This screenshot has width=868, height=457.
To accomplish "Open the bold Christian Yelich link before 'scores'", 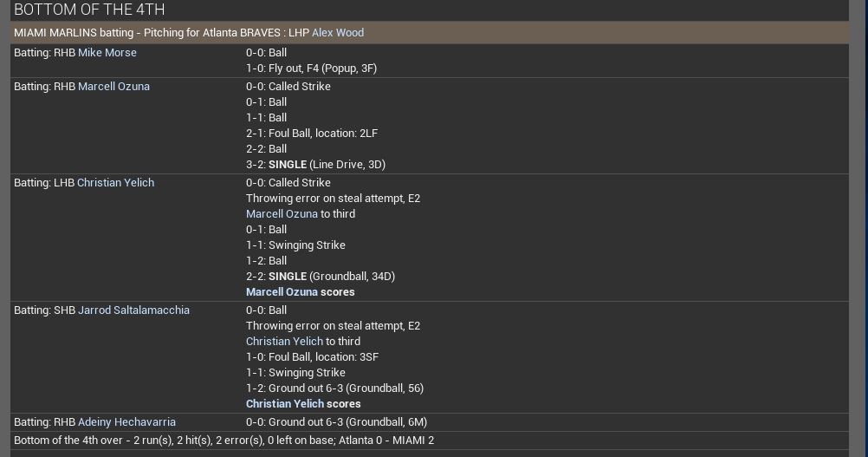I will [x=285, y=404].
